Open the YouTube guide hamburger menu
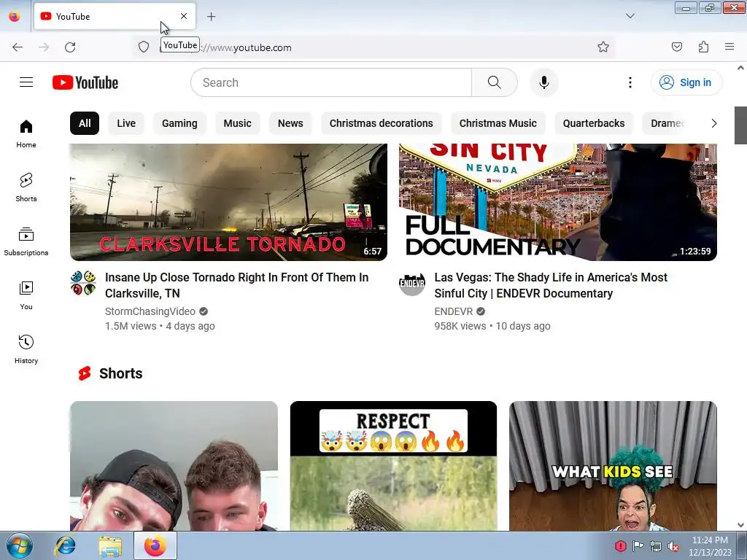 26,82
